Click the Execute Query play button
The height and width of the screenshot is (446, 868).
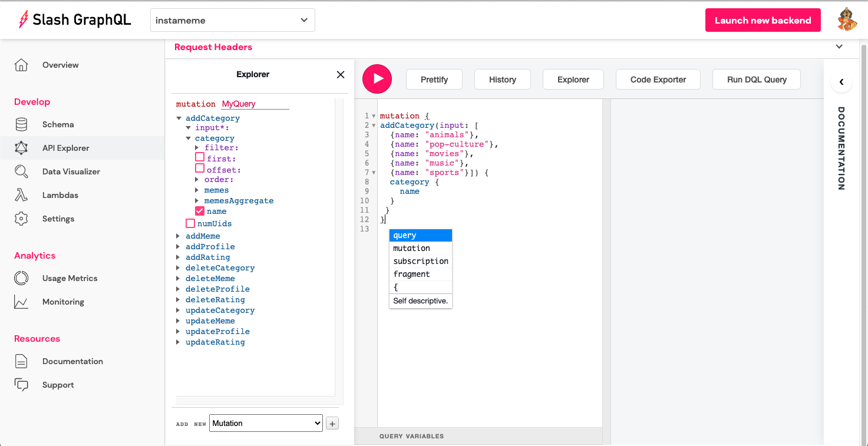377,79
